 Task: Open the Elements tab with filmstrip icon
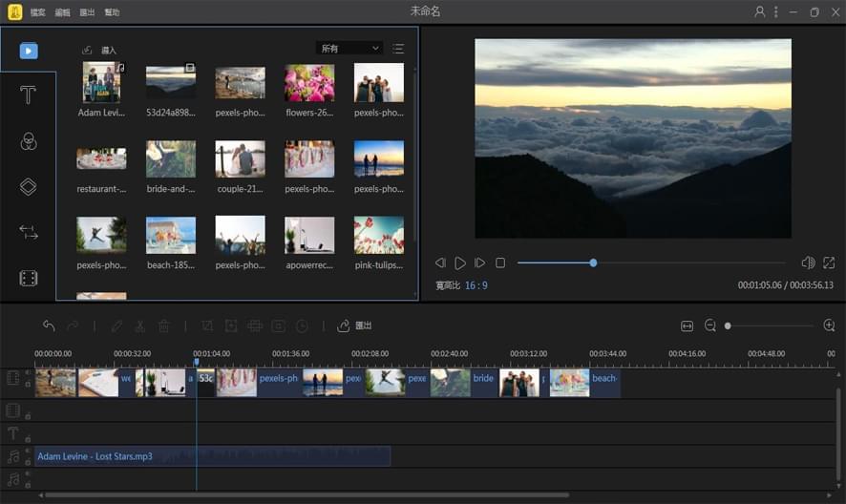pos(29,278)
